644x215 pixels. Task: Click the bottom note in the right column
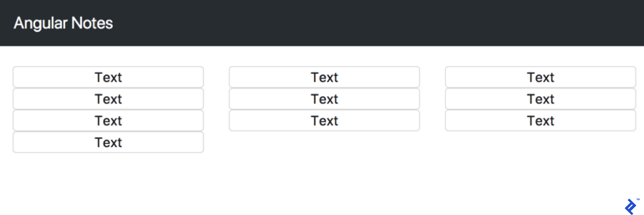click(x=540, y=121)
